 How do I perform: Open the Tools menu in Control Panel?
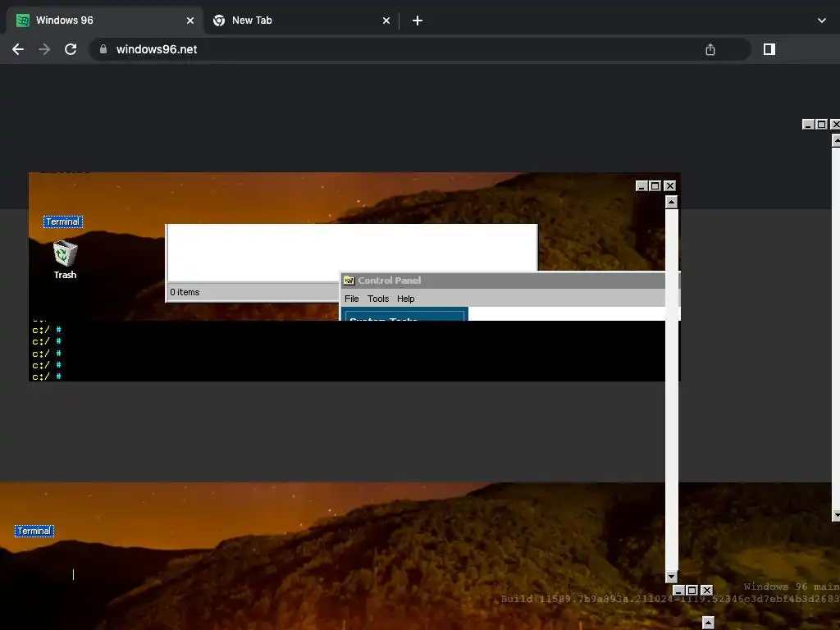pos(378,299)
